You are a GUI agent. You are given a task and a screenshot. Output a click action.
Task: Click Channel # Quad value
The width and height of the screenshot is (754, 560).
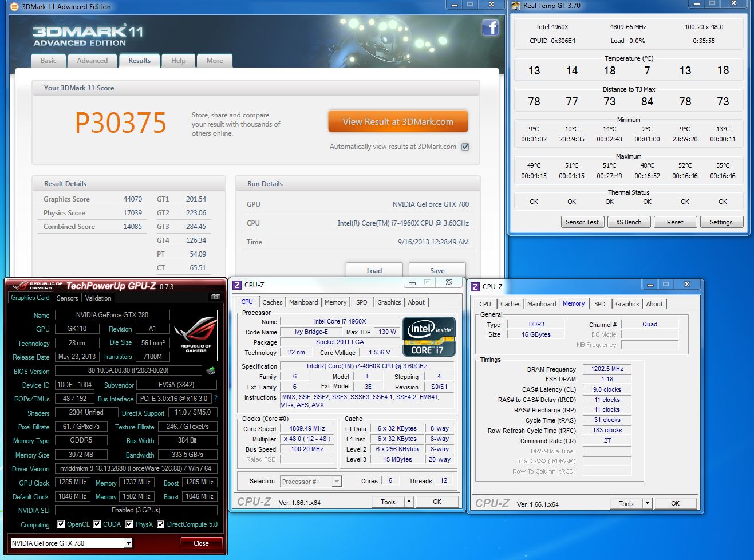tap(650, 324)
